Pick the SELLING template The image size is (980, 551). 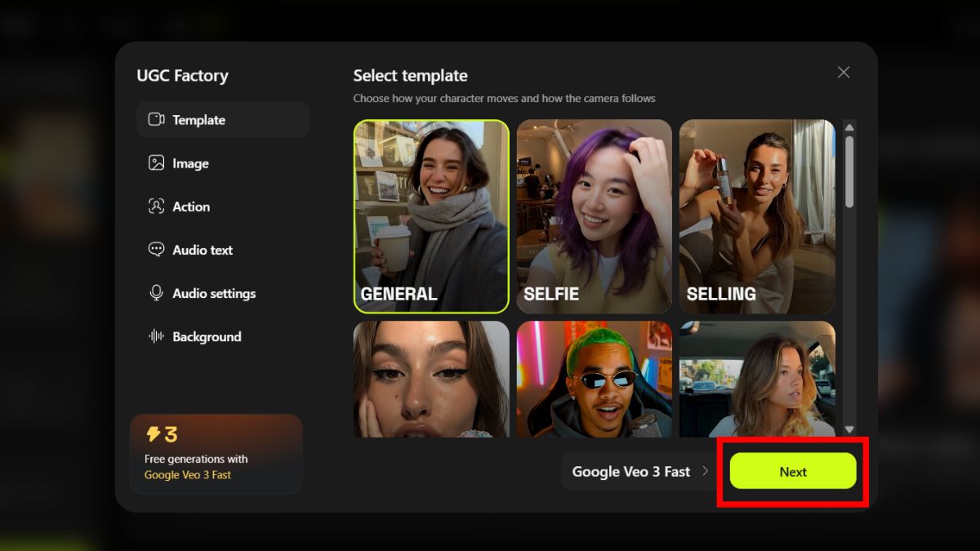click(757, 216)
